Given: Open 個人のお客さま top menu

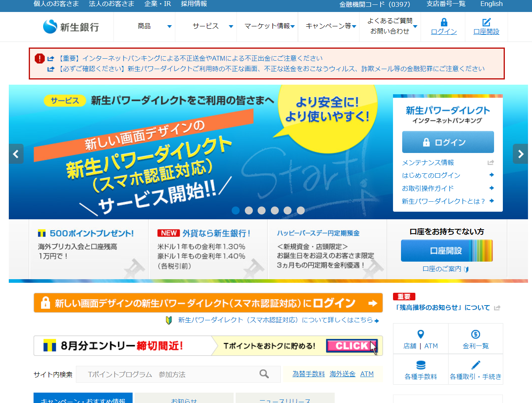Looking at the screenshot, I should coord(56,4).
